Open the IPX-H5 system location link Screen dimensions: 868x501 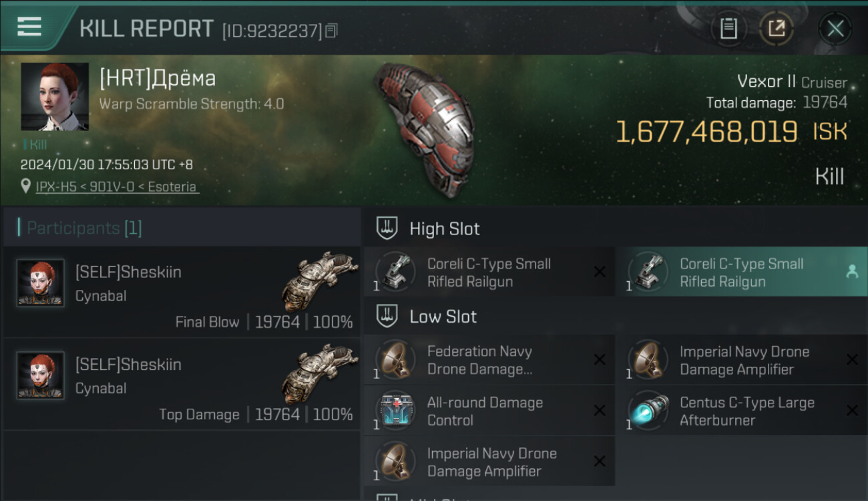click(x=117, y=187)
